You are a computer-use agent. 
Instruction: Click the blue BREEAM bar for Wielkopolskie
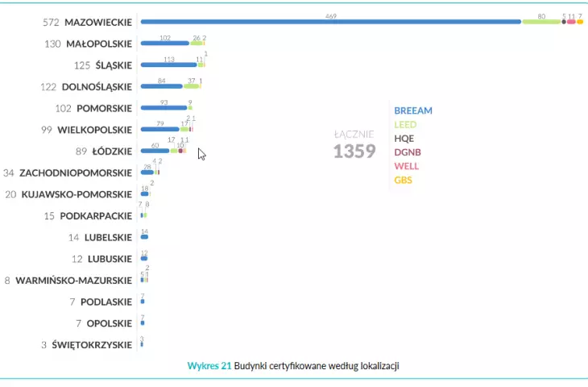point(160,130)
